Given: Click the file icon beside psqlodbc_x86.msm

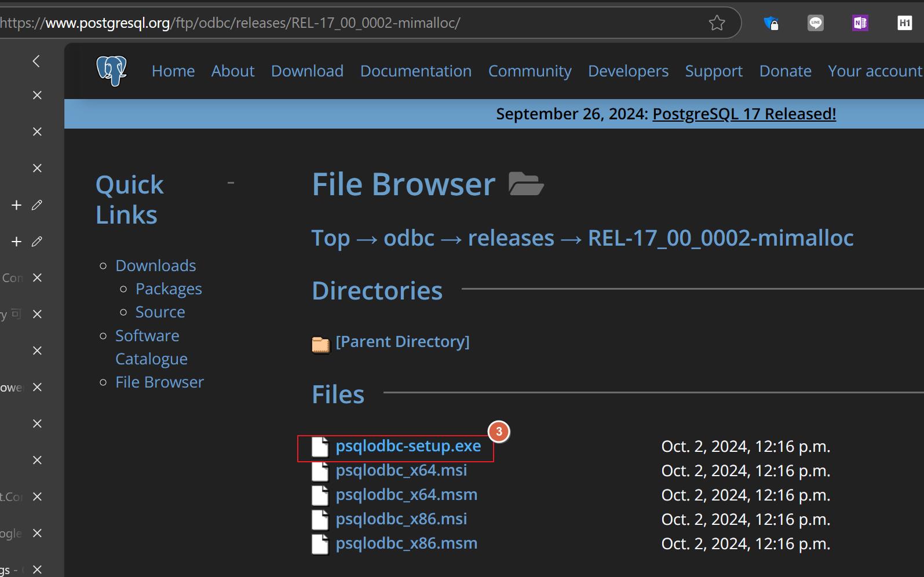Looking at the screenshot, I should coord(320,544).
